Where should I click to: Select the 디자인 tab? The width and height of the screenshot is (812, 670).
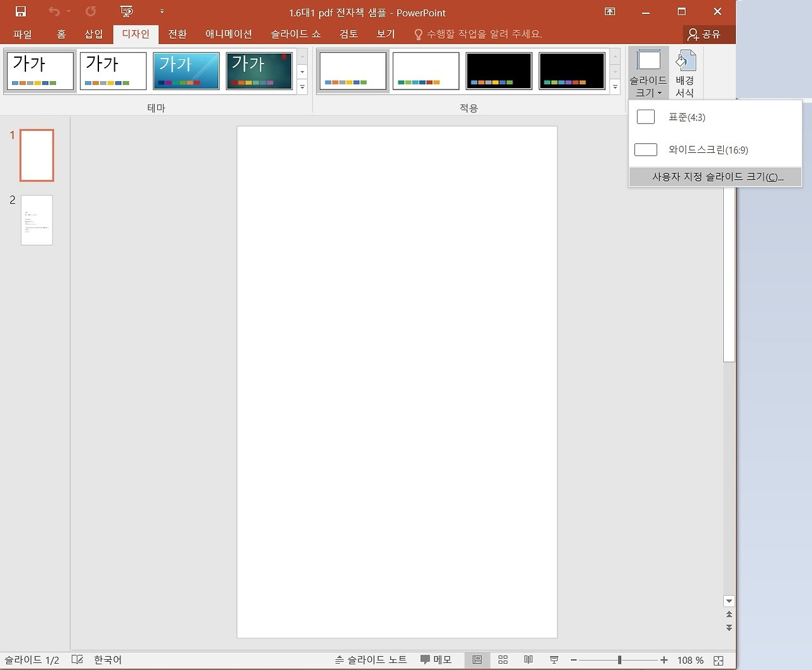click(136, 34)
